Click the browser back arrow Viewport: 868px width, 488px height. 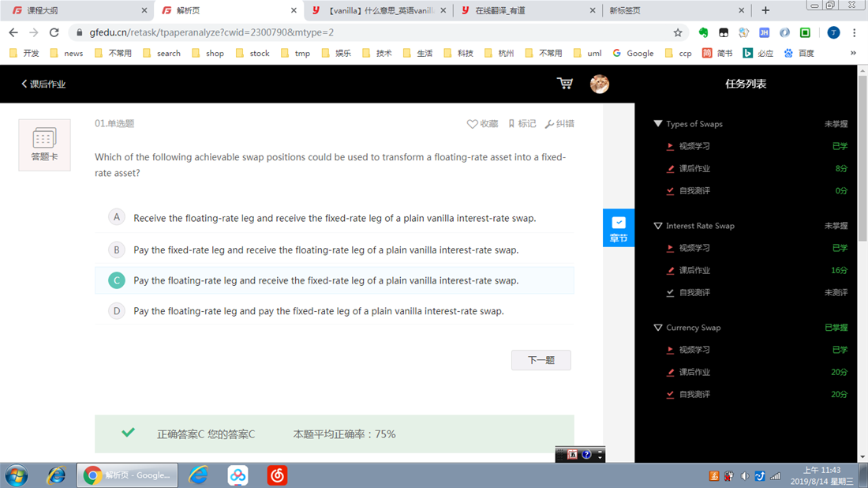tap(13, 32)
